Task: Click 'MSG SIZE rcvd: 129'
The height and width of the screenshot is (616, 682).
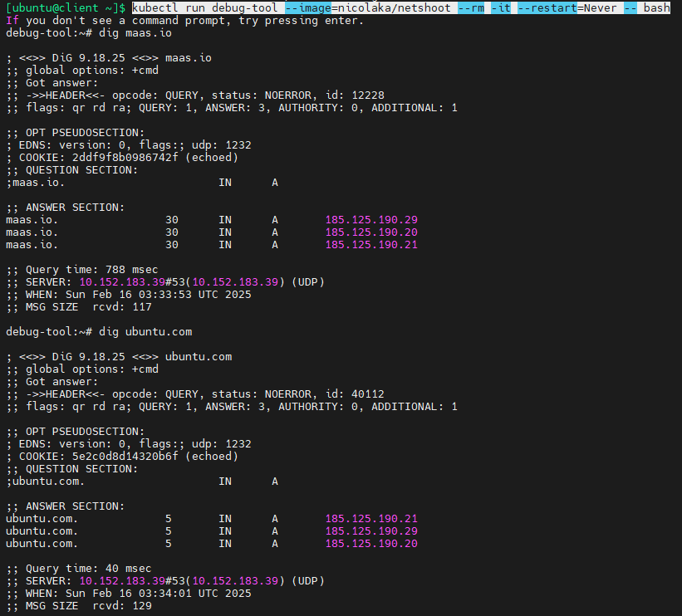Action: pos(89,605)
